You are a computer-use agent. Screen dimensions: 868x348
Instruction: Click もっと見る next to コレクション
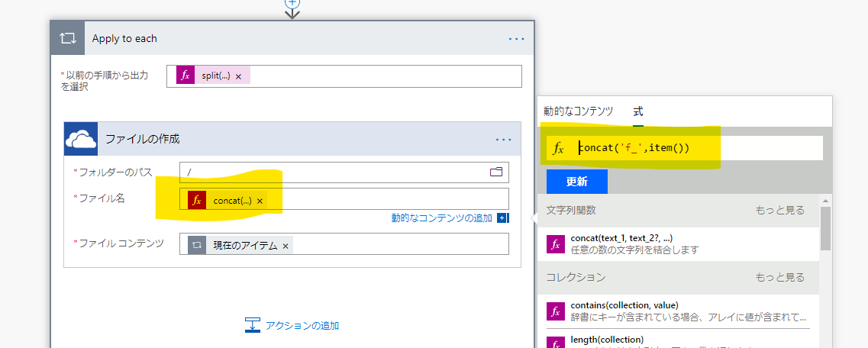click(x=780, y=277)
